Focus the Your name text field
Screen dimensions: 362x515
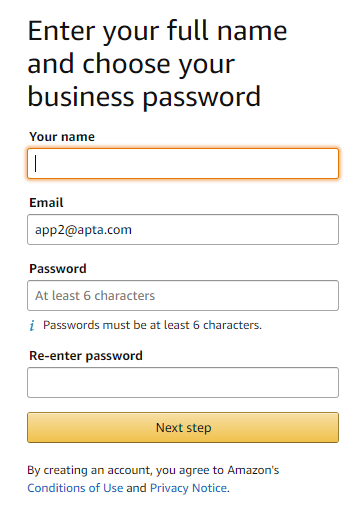183,164
